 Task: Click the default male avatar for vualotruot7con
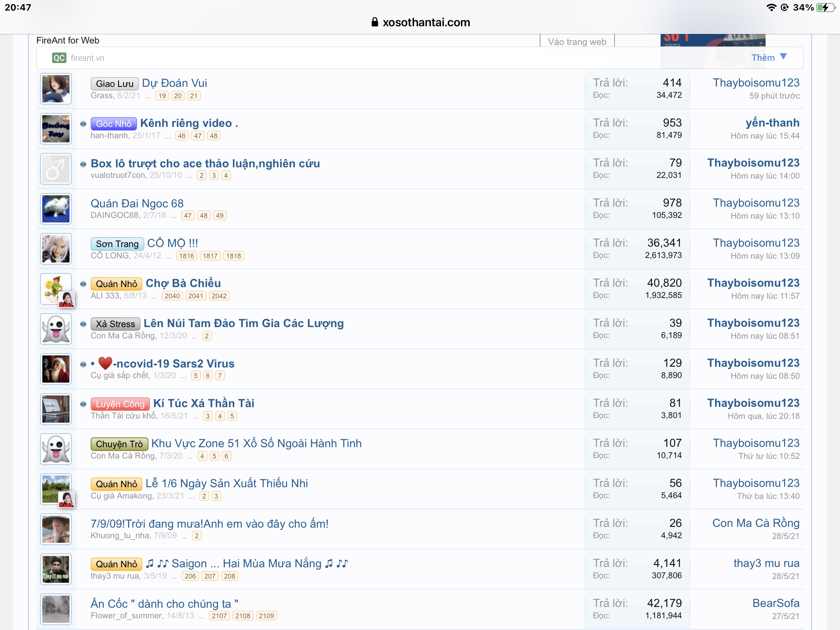tap(56, 169)
